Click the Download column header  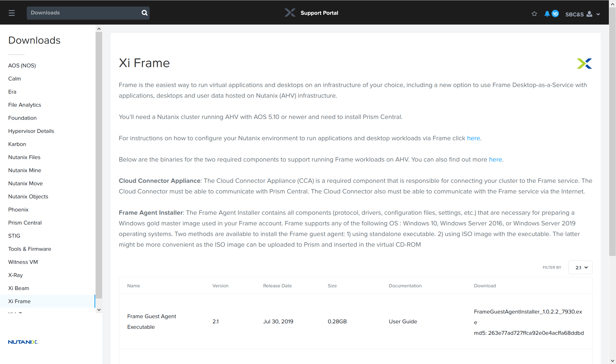[485, 286]
